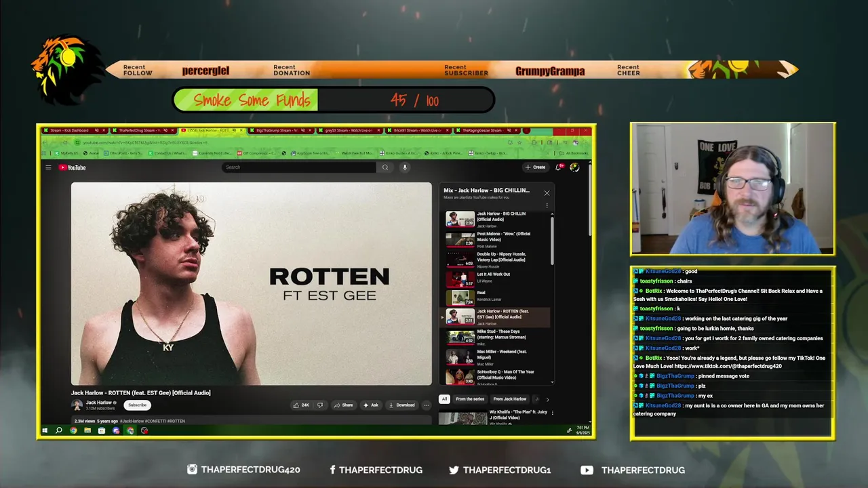The image size is (868, 488).
Task: Click the Instagram icon in footer
Action: [192, 470]
